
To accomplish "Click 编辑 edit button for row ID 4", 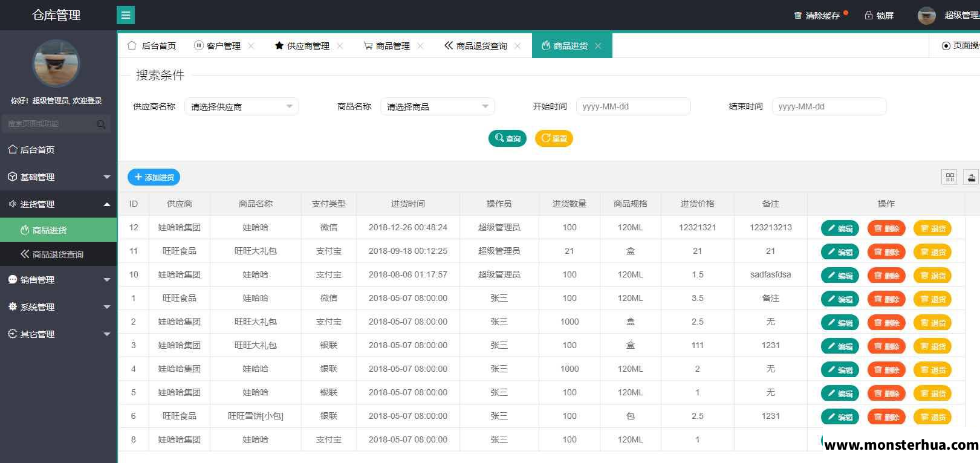I will pos(840,369).
